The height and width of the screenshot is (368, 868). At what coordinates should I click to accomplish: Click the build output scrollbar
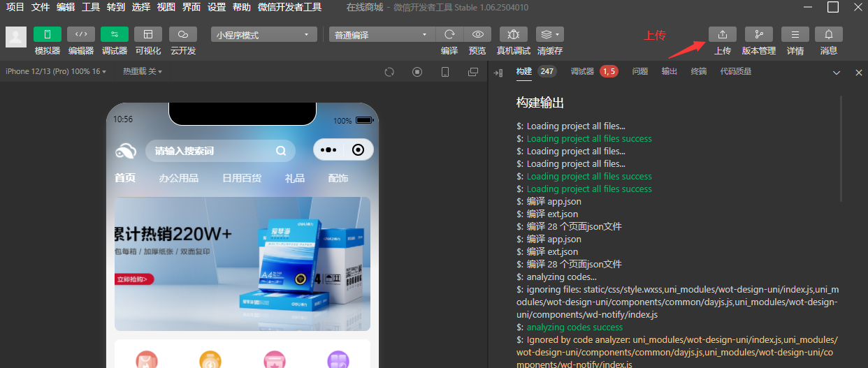(x=841, y=149)
